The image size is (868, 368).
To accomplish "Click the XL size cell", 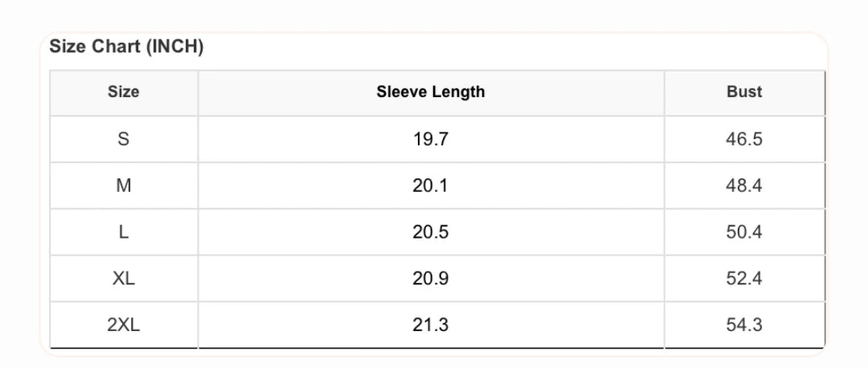I will [124, 279].
